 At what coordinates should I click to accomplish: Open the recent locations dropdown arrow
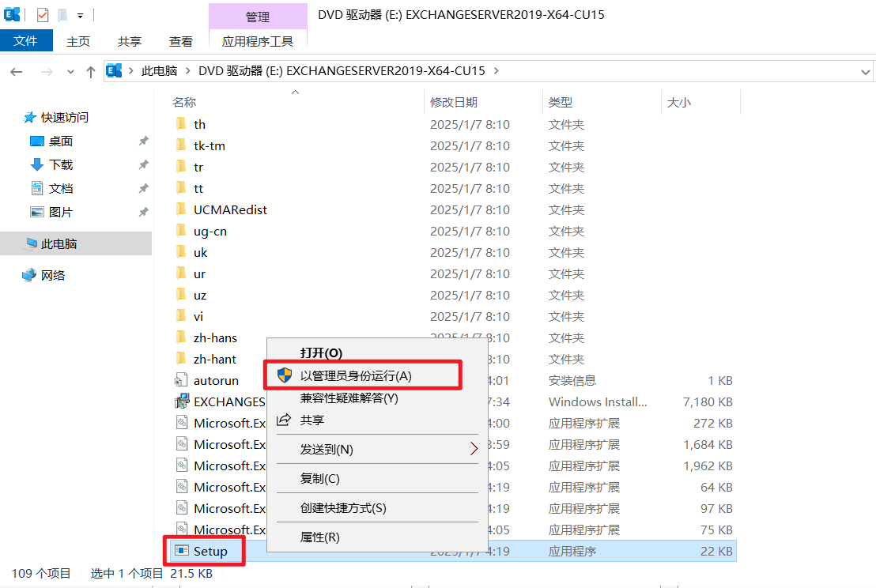[70, 71]
